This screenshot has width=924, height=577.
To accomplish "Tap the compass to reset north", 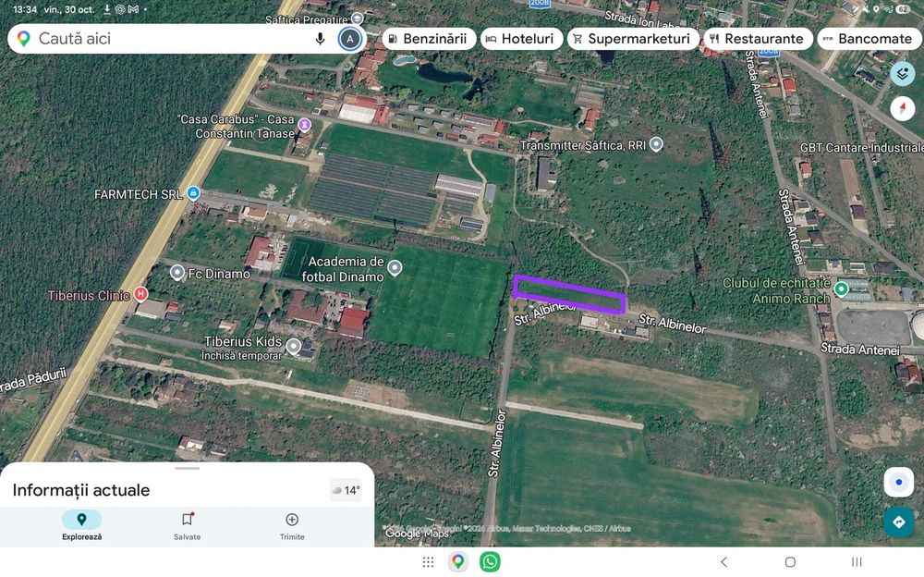I will tap(902, 109).
